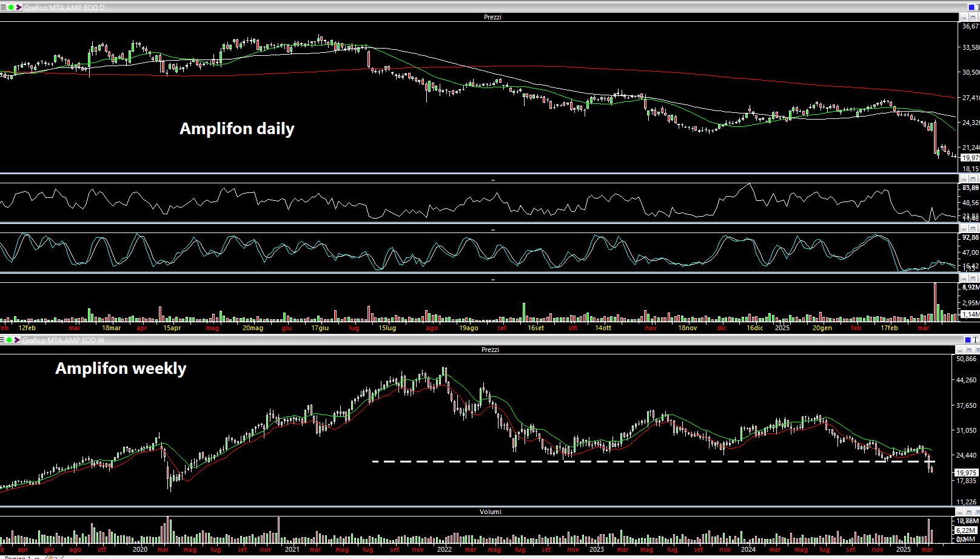Click current price label 19,975 on daily chart
The height and width of the screenshot is (559, 980).
pyautogui.click(x=971, y=158)
